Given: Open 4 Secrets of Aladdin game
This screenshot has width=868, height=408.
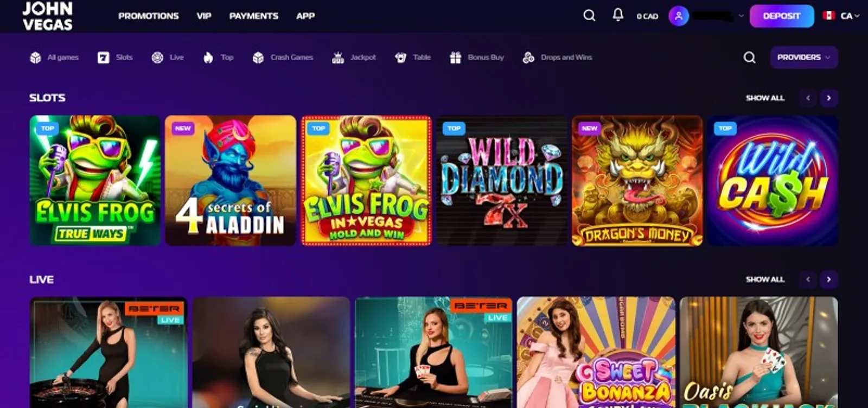Looking at the screenshot, I should [x=231, y=181].
